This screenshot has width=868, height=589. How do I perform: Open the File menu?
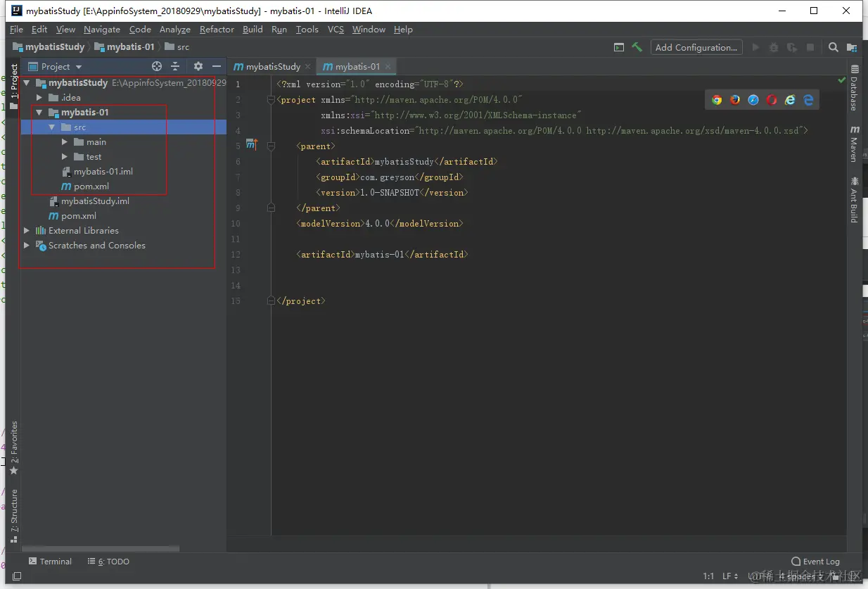click(16, 30)
